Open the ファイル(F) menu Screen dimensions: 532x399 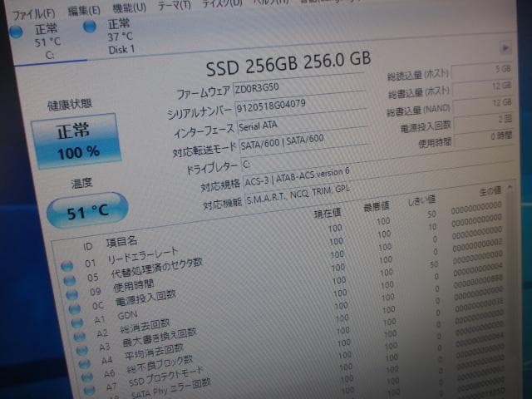(x=33, y=14)
